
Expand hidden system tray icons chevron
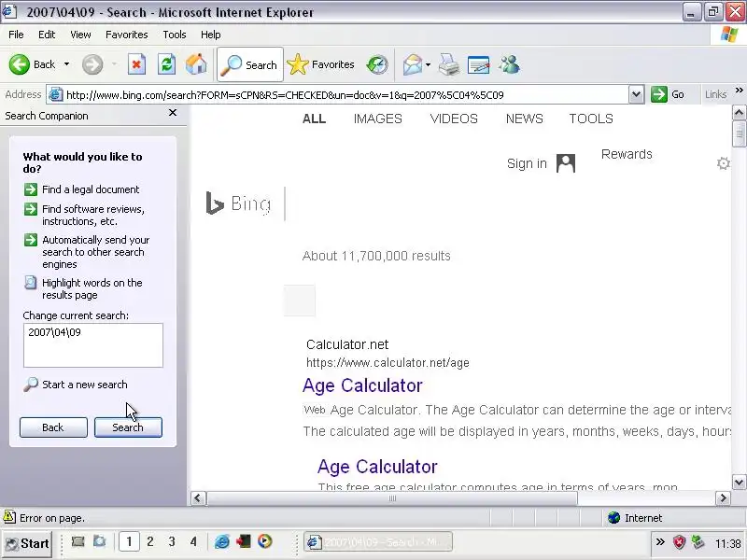pos(660,542)
